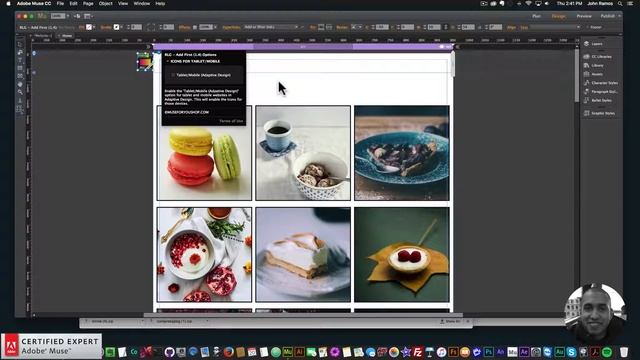Select the cake slice image
Viewport: 640px width, 360px height.
click(303, 255)
